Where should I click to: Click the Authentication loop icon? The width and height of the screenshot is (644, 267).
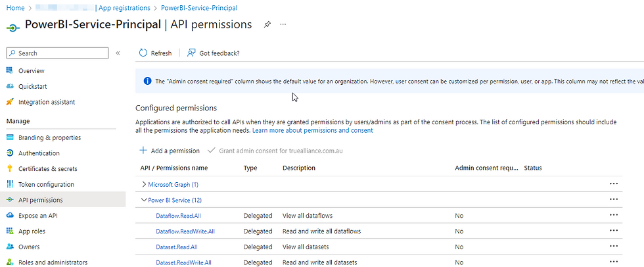[x=11, y=153]
